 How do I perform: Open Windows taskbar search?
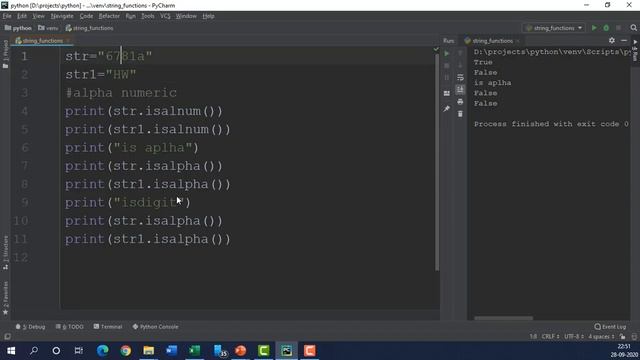coord(34,351)
